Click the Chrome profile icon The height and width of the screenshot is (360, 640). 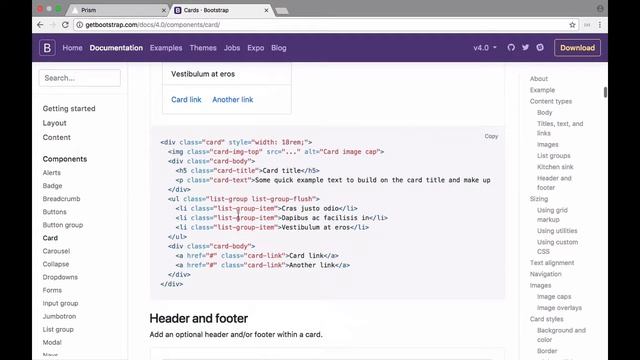[x=600, y=9]
